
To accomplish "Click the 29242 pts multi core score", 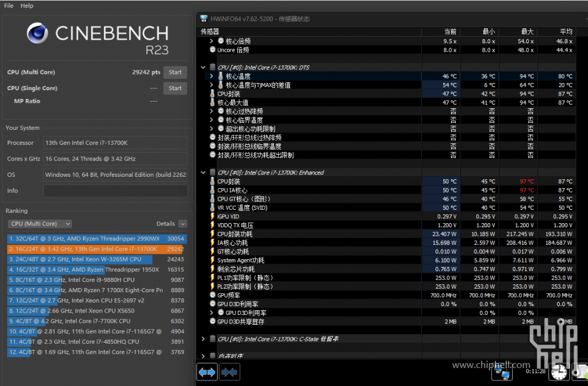I will tap(146, 72).
